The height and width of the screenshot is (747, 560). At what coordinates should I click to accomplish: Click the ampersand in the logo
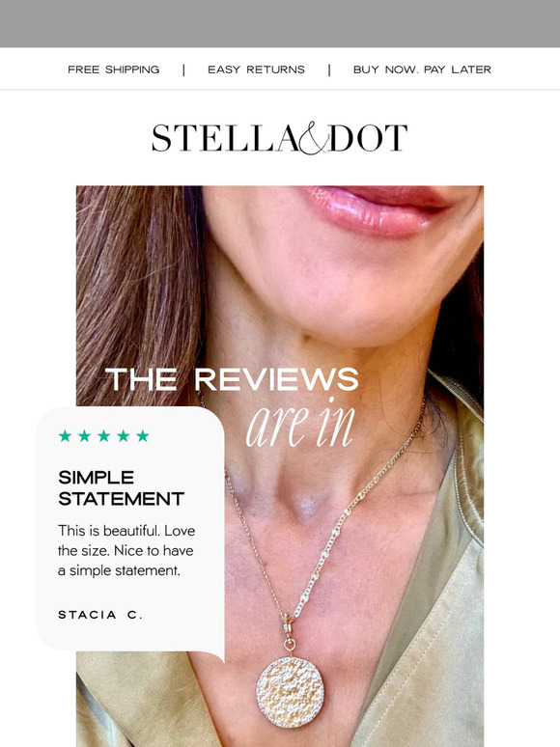[x=314, y=138]
